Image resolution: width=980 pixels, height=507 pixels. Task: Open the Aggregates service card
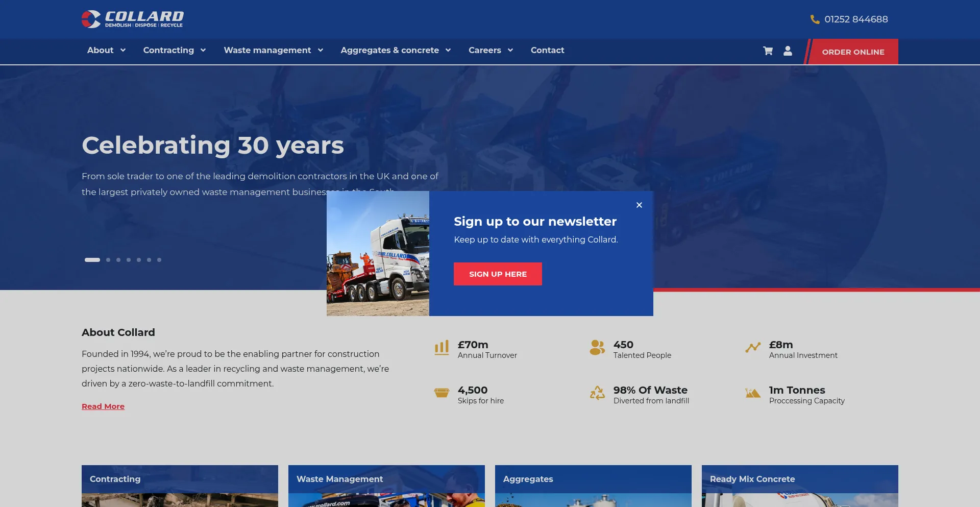click(593, 486)
